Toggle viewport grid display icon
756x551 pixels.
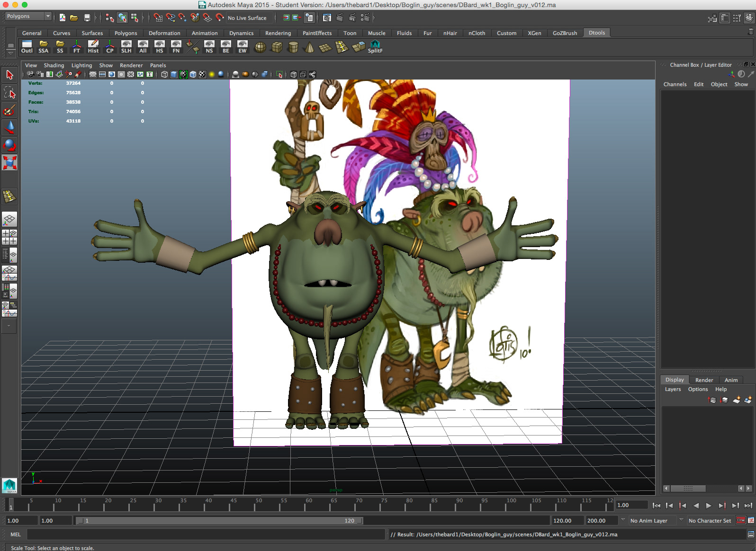(93, 74)
